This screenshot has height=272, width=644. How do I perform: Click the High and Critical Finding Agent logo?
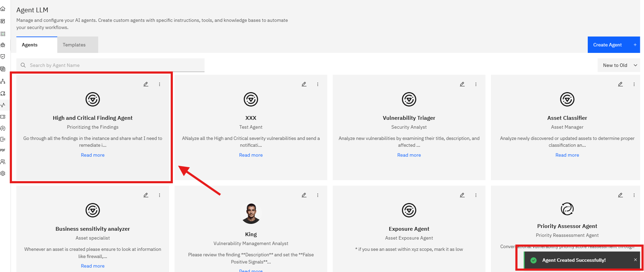click(93, 99)
